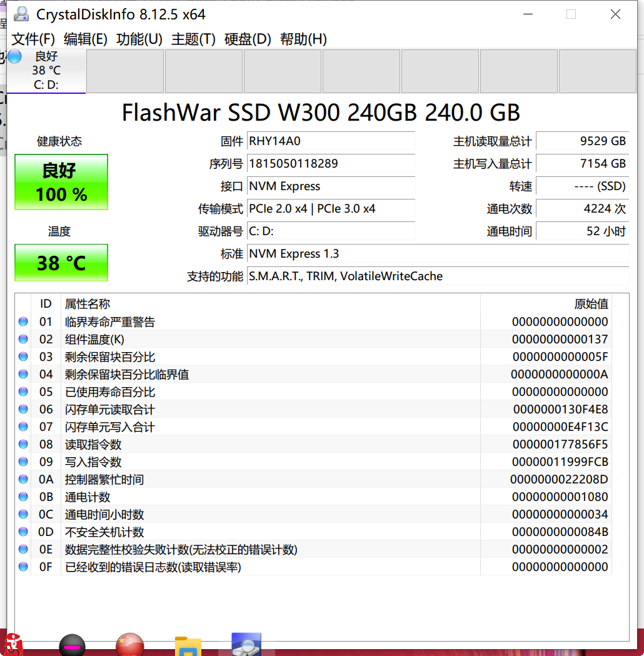Select the 组件温度(K) attribute name
The image size is (644, 656).
coord(94,340)
